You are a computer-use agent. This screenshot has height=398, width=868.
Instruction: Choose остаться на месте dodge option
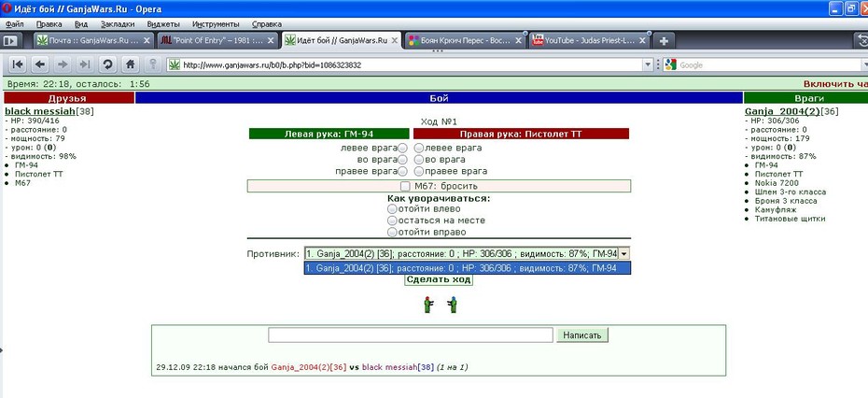392,220
